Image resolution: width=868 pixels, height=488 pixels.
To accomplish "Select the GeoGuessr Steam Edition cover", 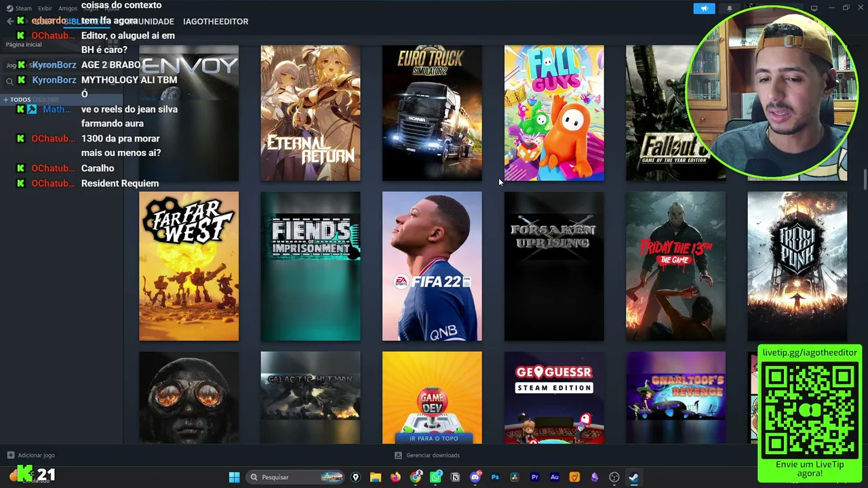I will pos(554,397).
